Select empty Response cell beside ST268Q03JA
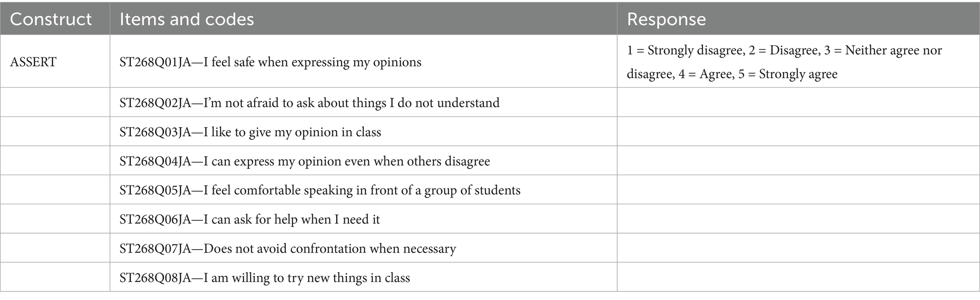The image size is (980, 300). tap(798, 132)
